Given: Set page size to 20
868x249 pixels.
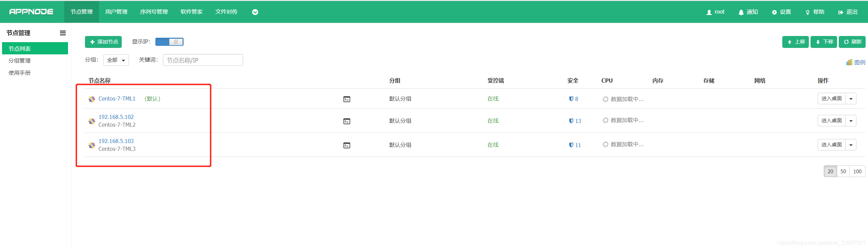Looking at the screenshot, I should coord(830,172).
